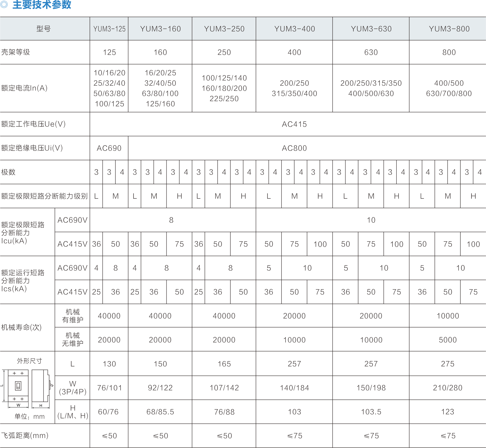Click the 103.5 height value cell
Screen dimensions: 486x448
pyautogui.click(x=371, y=412)
